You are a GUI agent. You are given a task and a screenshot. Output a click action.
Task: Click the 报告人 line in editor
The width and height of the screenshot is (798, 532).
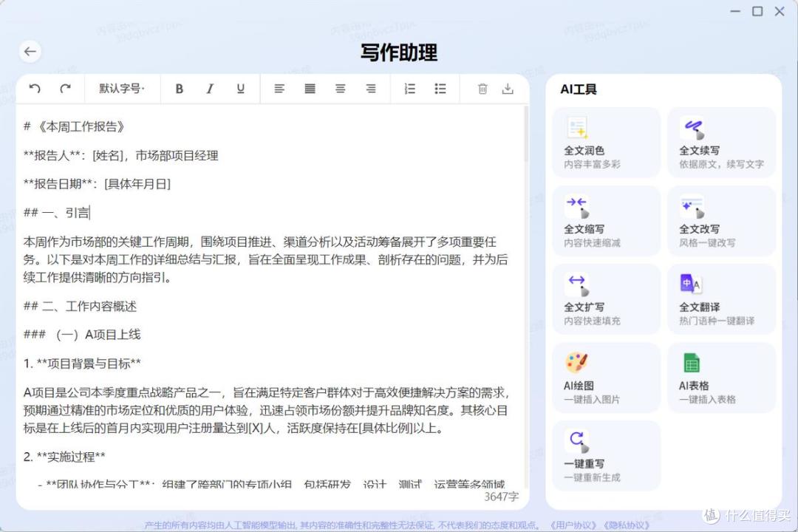pos(120,155)
